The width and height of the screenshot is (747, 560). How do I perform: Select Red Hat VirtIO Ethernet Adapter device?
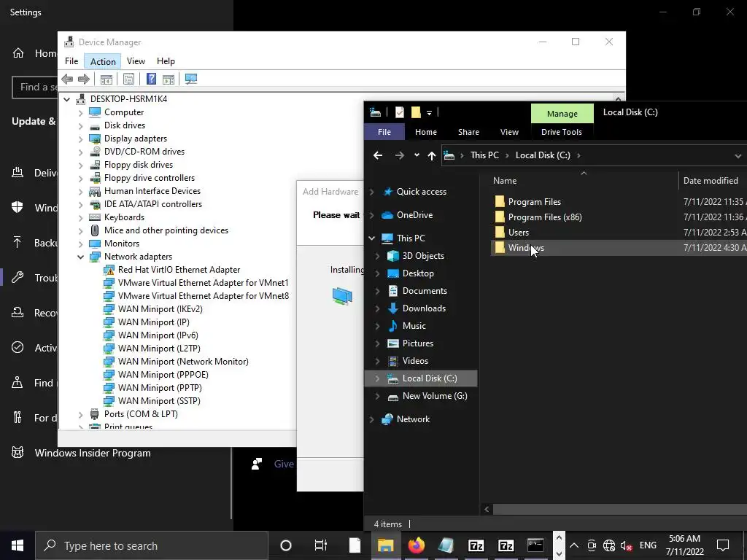[179, 270]
